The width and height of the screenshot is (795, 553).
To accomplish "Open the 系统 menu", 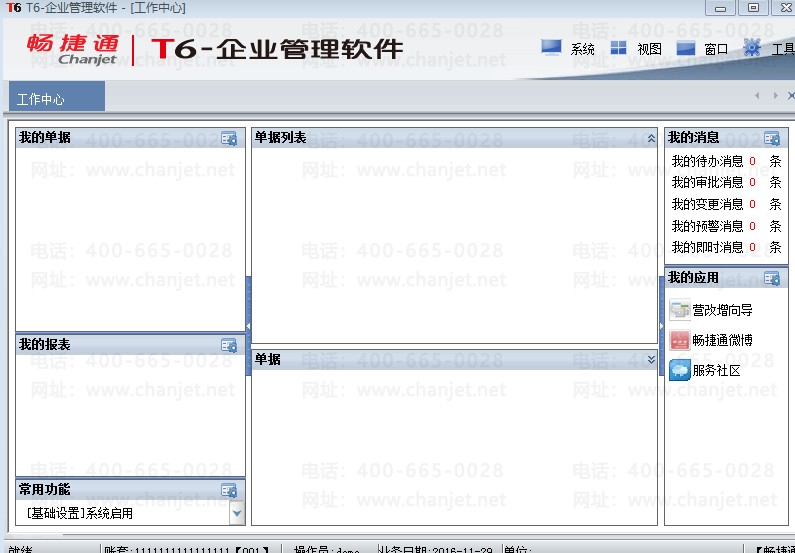I will (582, 49).
